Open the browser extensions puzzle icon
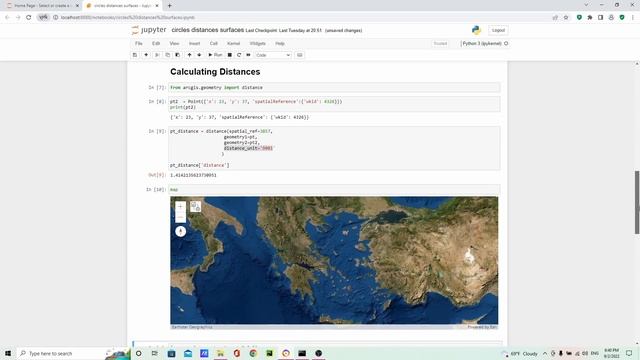 pos(590,18)
